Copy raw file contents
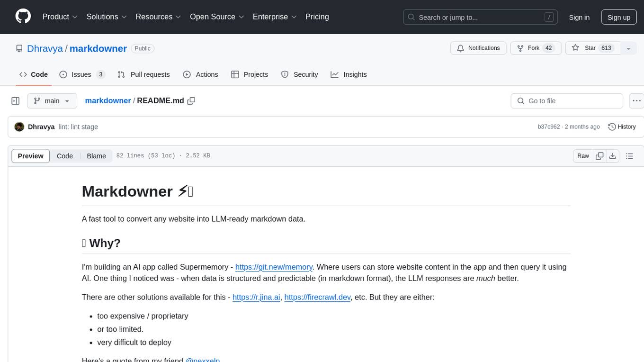This screenshot has width=644, height=362. coord(599,156)
